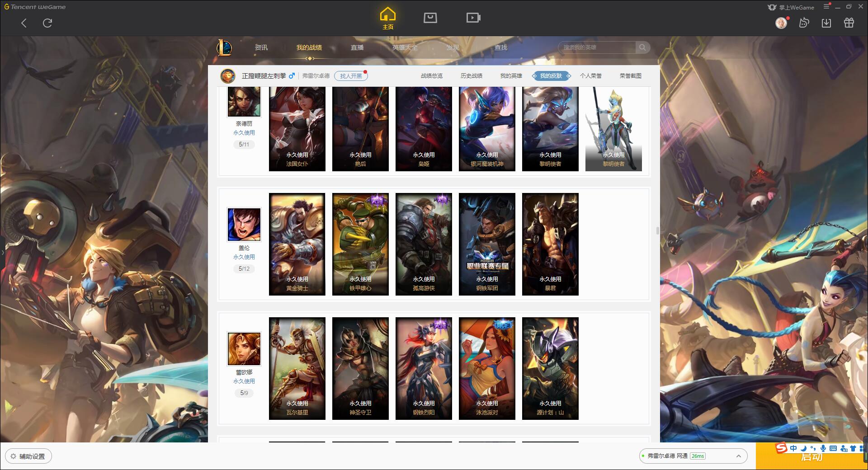Click the page vertical scrollbar handle
The height and width of the screenshot is (470, 868).
(x=658, y=230)
